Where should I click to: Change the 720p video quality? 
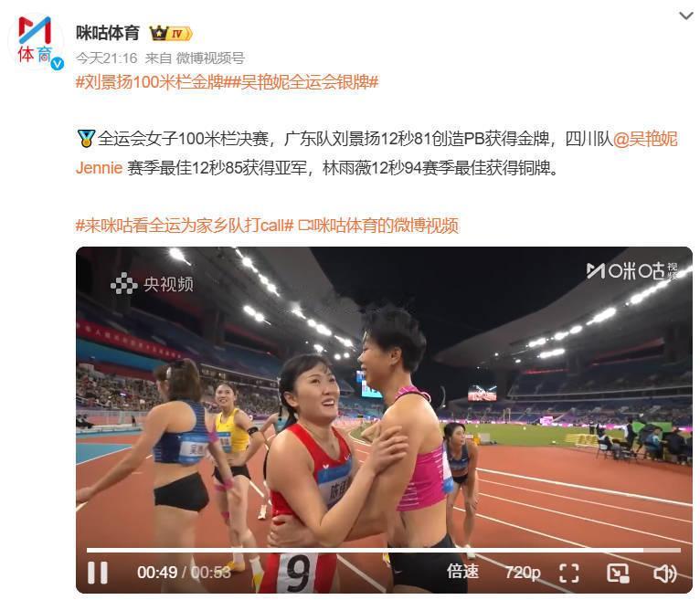[523, 573]
